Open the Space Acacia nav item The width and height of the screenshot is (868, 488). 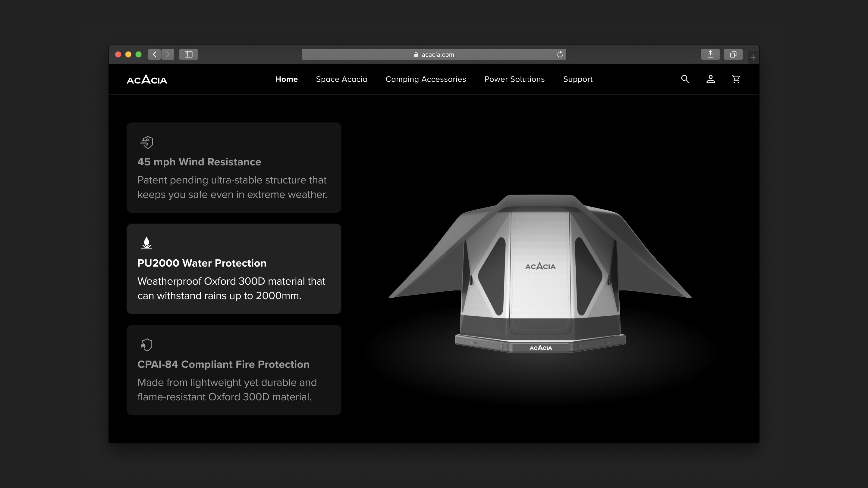(x=341, y=79)
